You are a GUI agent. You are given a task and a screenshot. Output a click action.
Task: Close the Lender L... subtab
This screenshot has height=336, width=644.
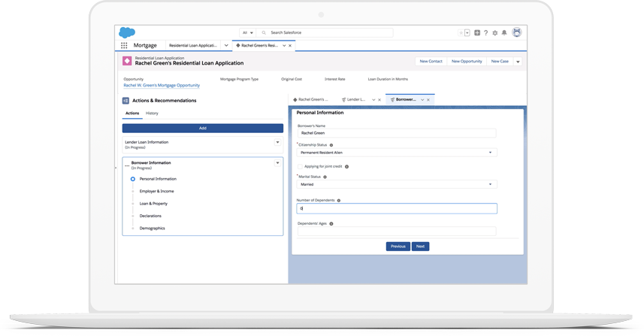coord(379,100)
